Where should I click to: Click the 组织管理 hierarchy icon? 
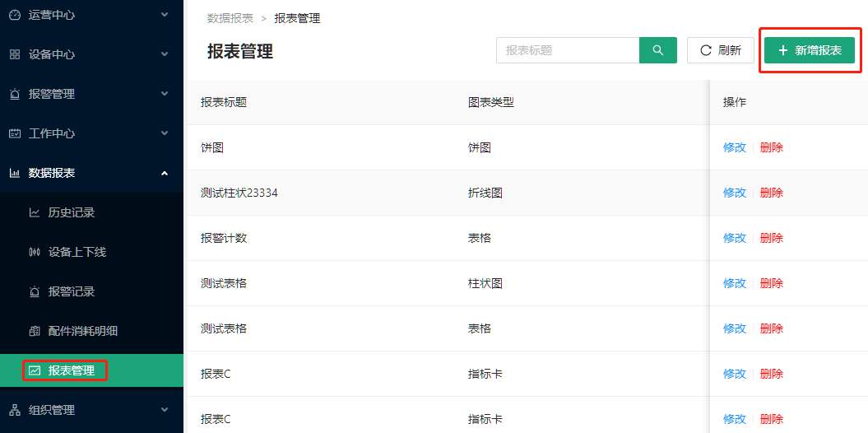(14, 410)
